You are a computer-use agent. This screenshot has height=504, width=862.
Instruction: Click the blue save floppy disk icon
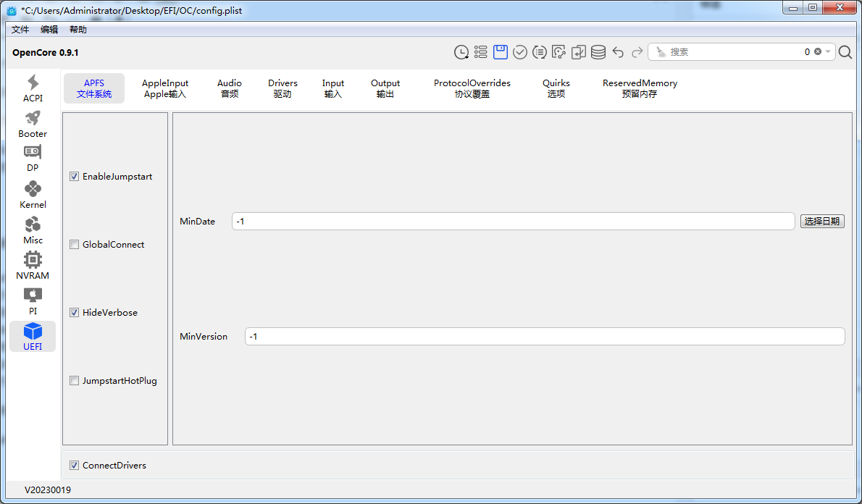click(500, 52)
